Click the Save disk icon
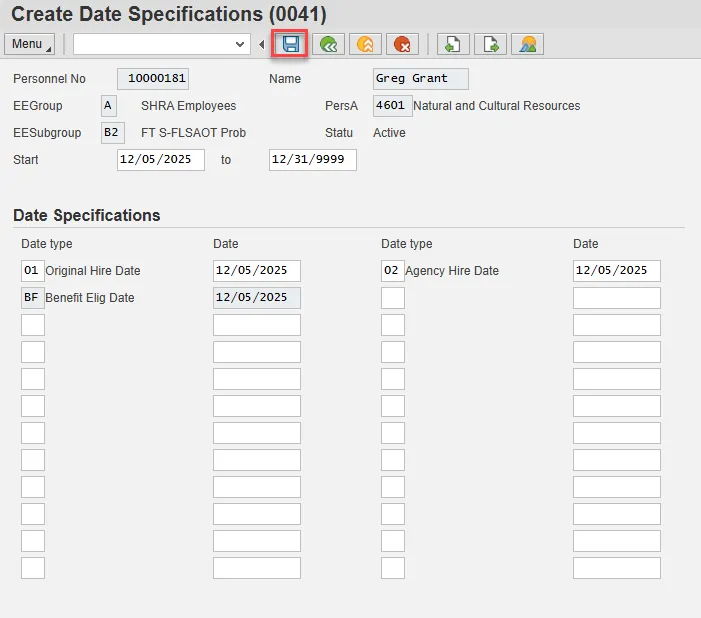Image resolution: width=701 pixels, height=618 pixels. (290, 44)
